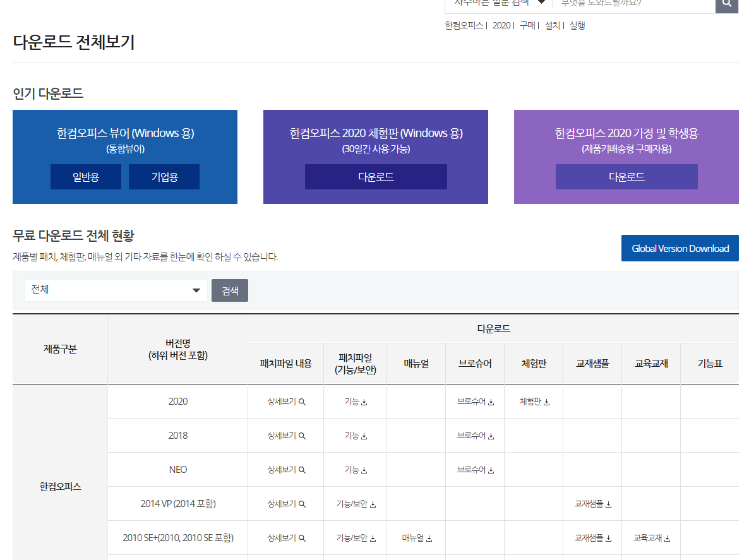The height and width of the screenshot is (560, 749).
Task: Expand the 전체 product filter dropdown
Action: (x=116, y=290)
